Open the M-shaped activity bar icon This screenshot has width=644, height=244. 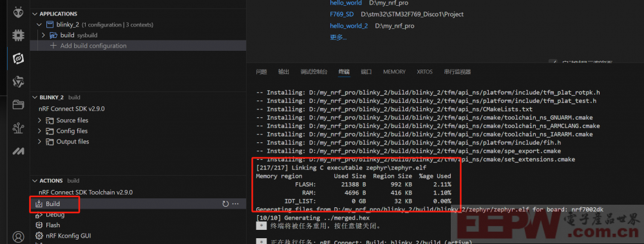[18, 151]
